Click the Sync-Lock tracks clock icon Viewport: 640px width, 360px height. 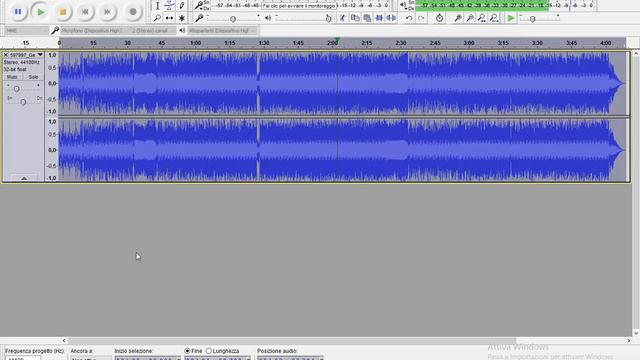pyautogui.click(x=439, y=18)
